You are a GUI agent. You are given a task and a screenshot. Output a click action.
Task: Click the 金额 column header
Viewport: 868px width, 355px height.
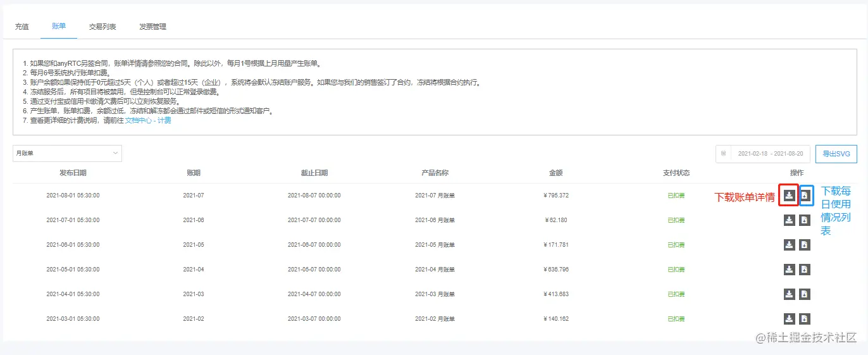556,173
